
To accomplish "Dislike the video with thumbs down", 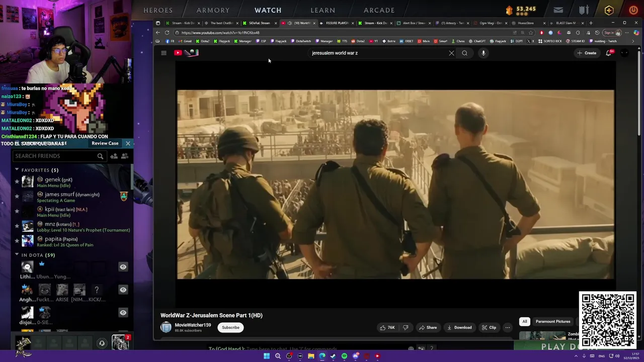I will [x=406, y=327].
